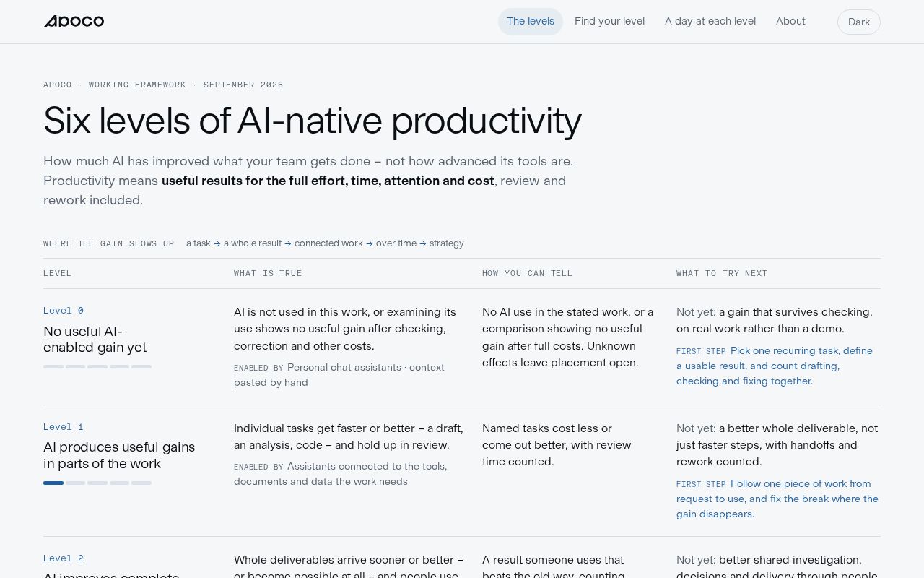Click heading 'No useful AI-enabled gain yet'
924x578 pixels.
coord(95,340)
